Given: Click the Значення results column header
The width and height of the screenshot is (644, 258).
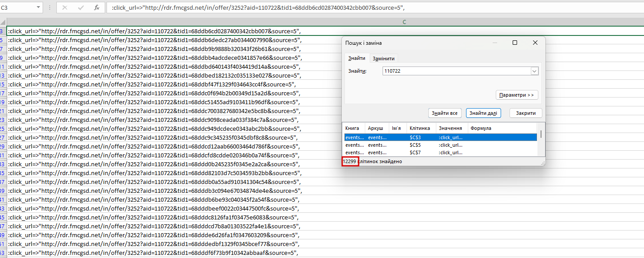Looking at the screenshot, I should click(452, 128).
